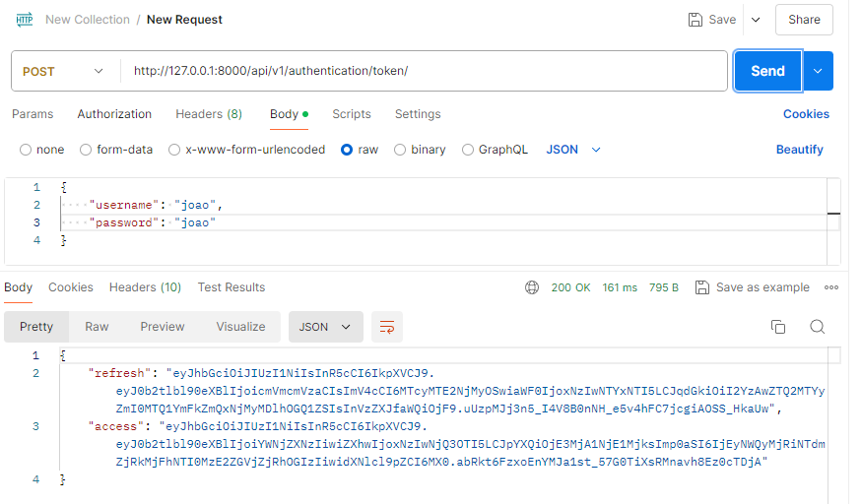
Task: Switch response view to Raw
Action: [x=97, y=327]
